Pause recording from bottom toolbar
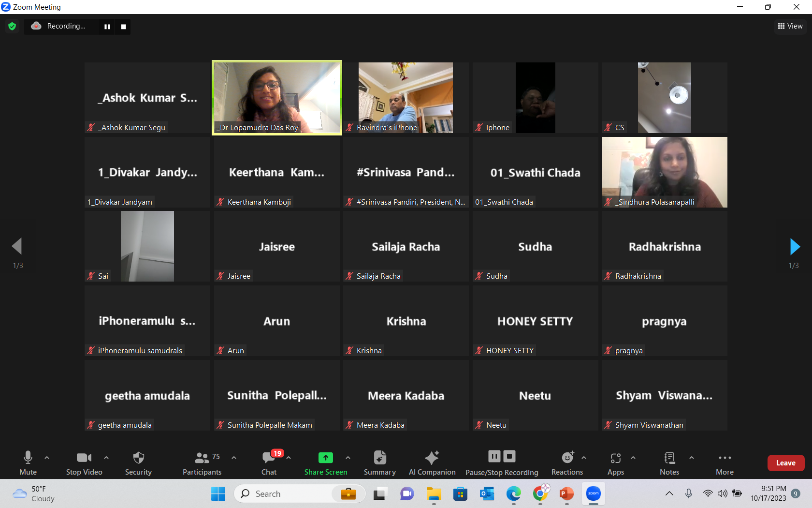812x508 pixels. coord(494,456)
